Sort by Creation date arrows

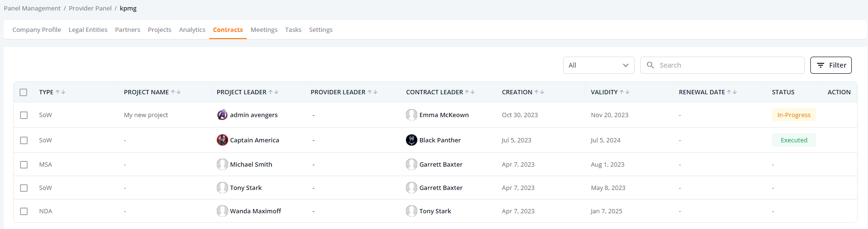(539, 92)
